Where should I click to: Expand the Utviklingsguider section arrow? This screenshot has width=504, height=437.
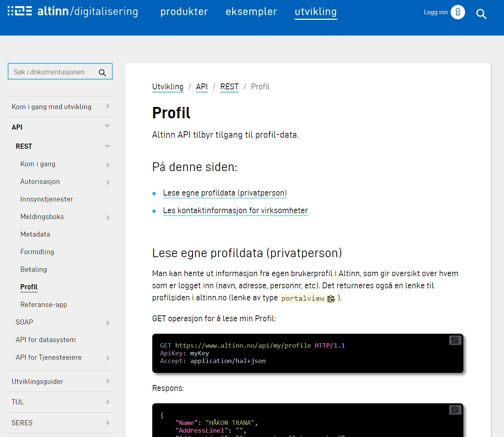(x=108, y=381)
